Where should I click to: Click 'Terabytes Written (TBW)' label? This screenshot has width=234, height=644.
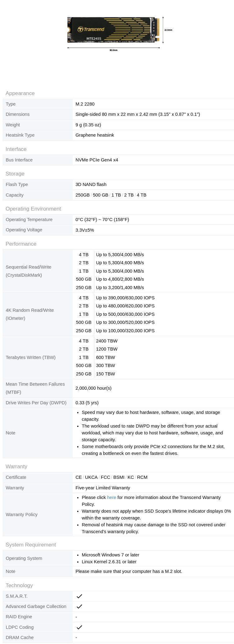pos(30,357)
